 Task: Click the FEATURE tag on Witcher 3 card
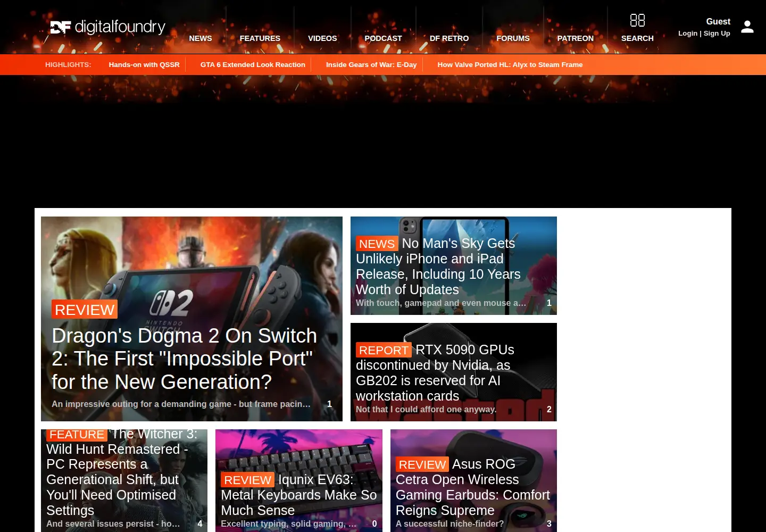pyautogui.click(x=77, y=435)
